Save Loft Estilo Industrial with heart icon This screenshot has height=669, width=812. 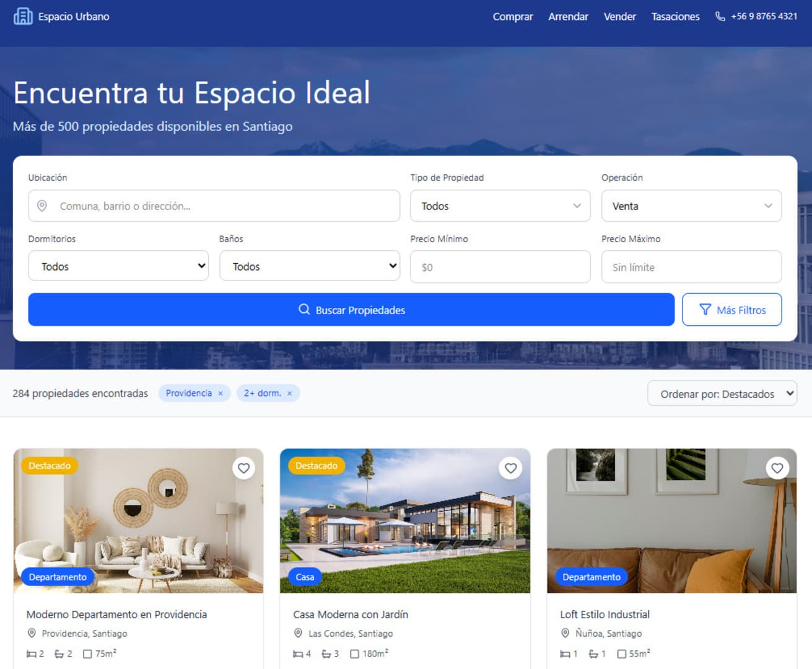click(x=777, y=468)
